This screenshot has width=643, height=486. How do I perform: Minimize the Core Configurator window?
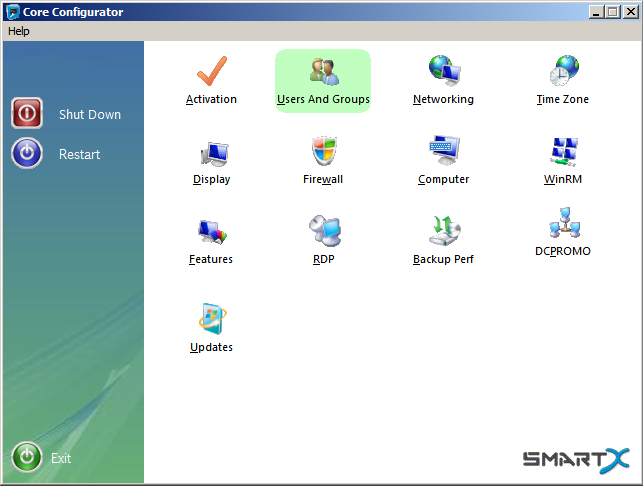click(596, 12)
